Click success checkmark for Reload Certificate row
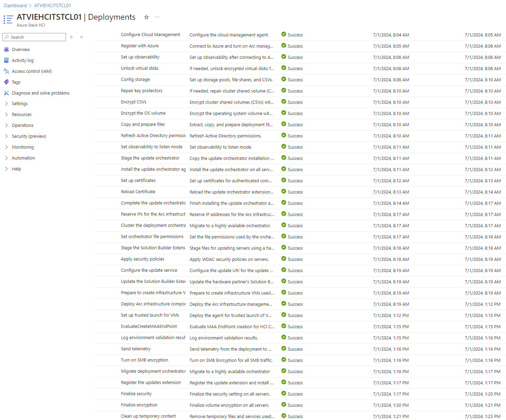 (x=284, y=191)
